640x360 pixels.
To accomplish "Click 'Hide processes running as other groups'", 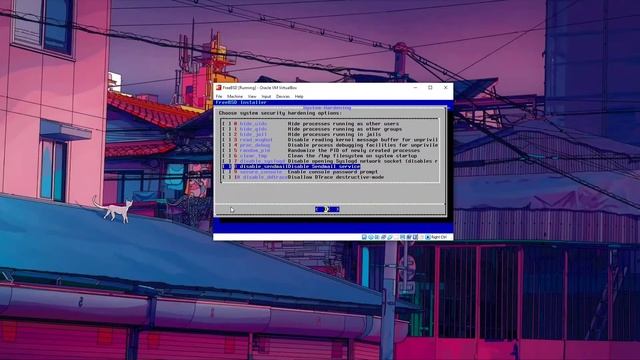I will (345, 129).
